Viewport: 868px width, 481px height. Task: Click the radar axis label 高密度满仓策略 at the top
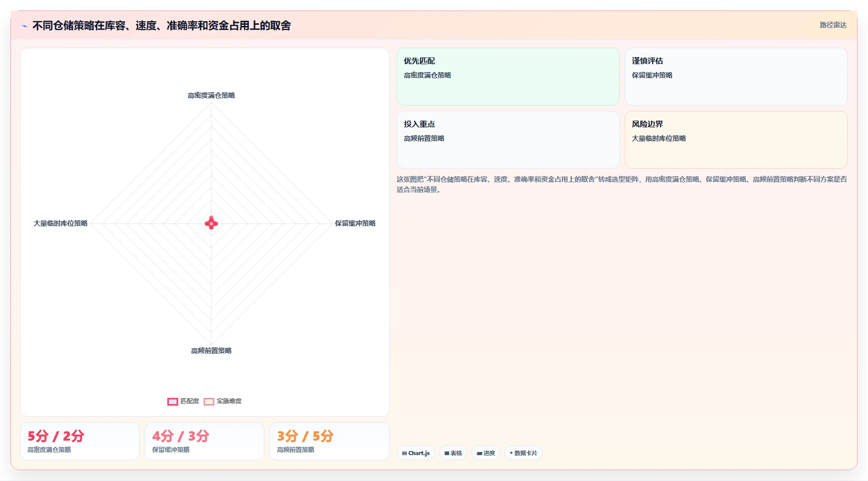pos(211,95)
